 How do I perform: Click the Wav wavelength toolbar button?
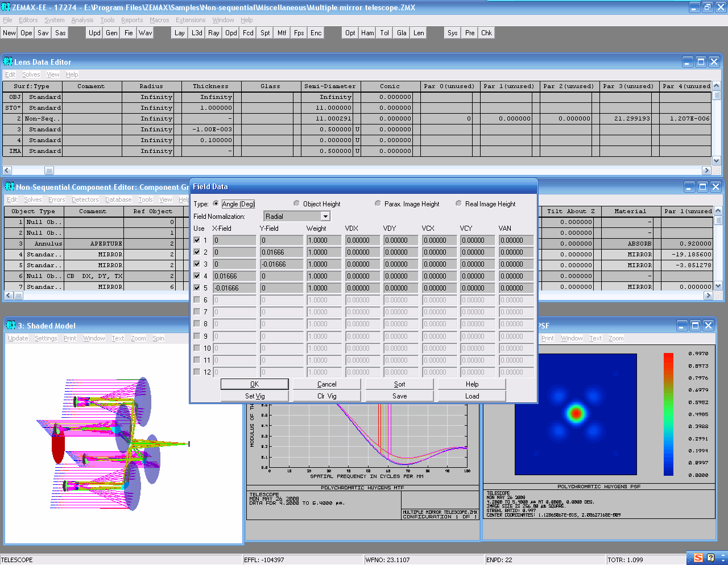(146, 33)
